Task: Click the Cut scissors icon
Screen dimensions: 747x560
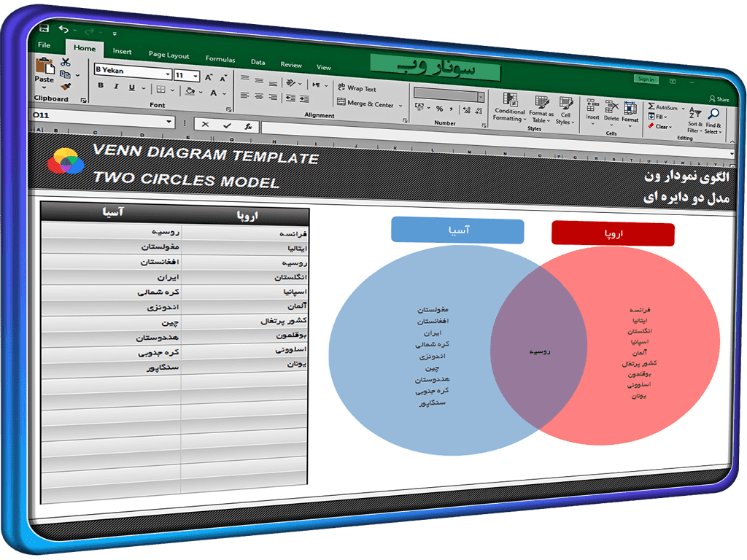Action: (66, 62)
